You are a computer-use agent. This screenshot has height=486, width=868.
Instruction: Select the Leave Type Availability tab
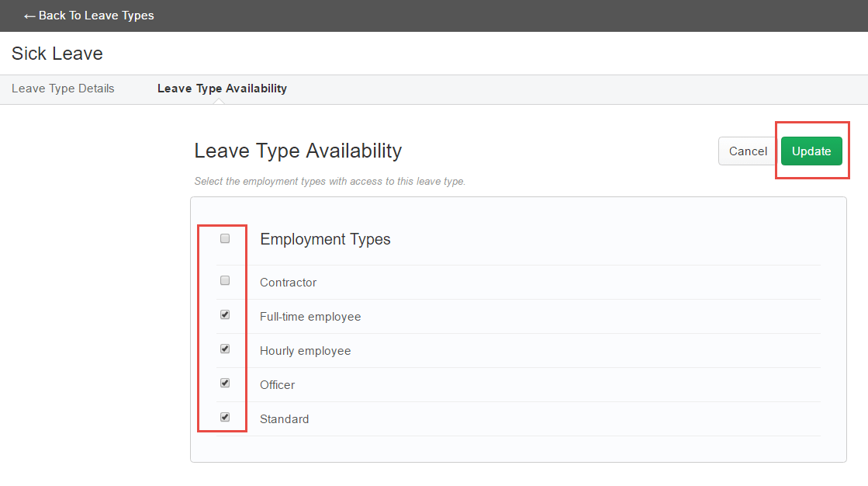[222, 88]
